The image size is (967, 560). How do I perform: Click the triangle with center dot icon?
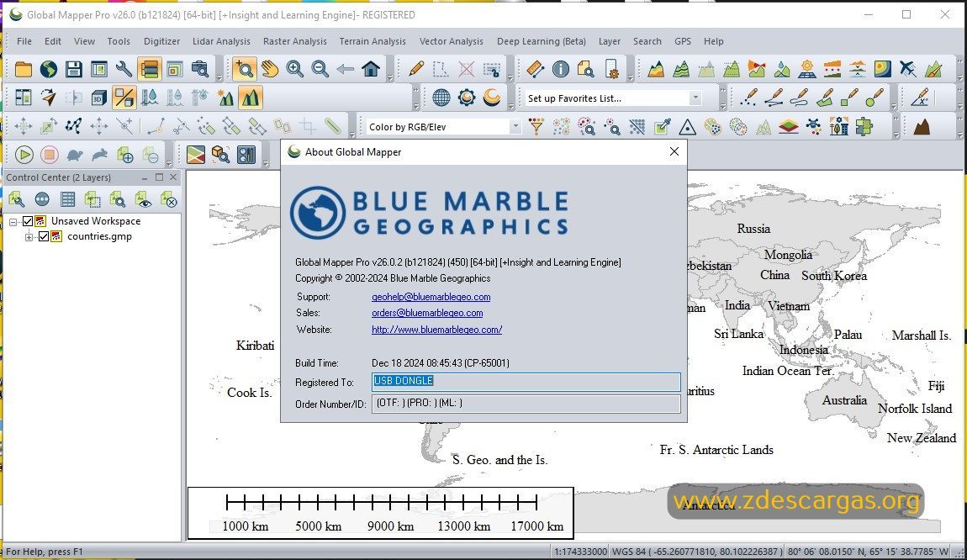click(x=687, y=127)
